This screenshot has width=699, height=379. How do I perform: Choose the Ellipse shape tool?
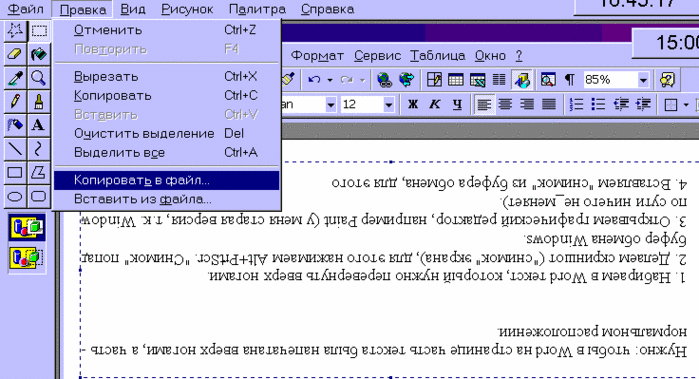[x=15, y=196]
